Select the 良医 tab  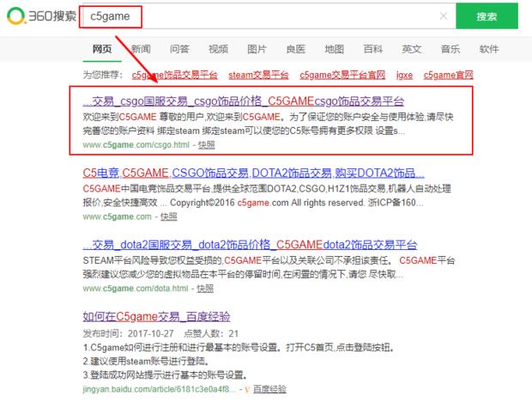295,49
